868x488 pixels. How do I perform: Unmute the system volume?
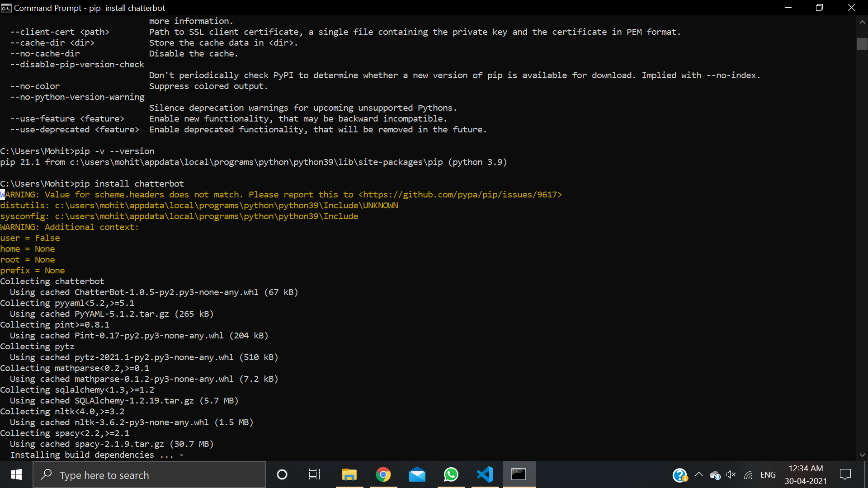click(731, 475)
